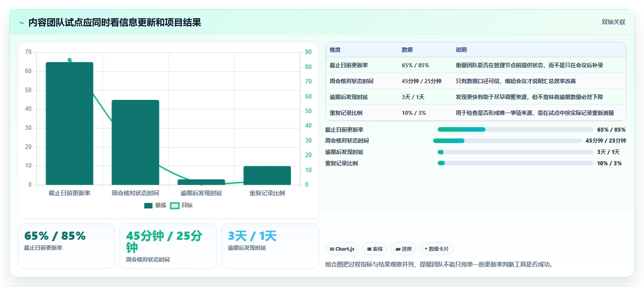Click the target line point above the first bar
This screenshot has width=644, height=287.
point(70,60)
